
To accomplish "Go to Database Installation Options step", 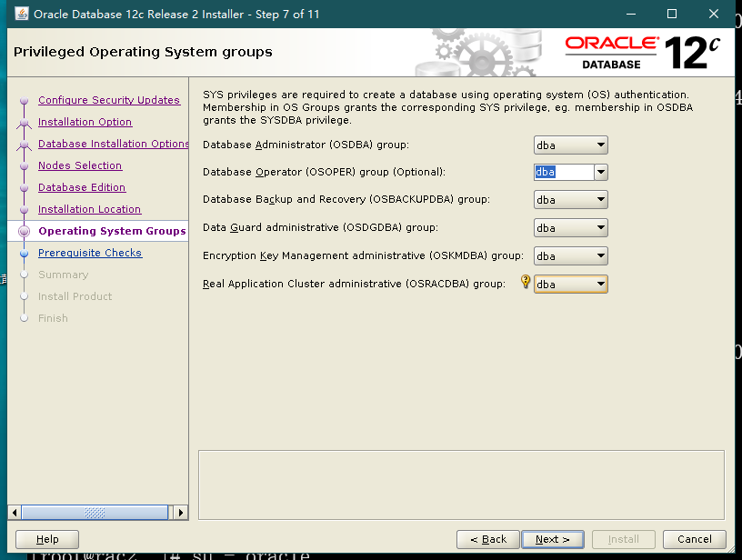I will tap(113, 144).
